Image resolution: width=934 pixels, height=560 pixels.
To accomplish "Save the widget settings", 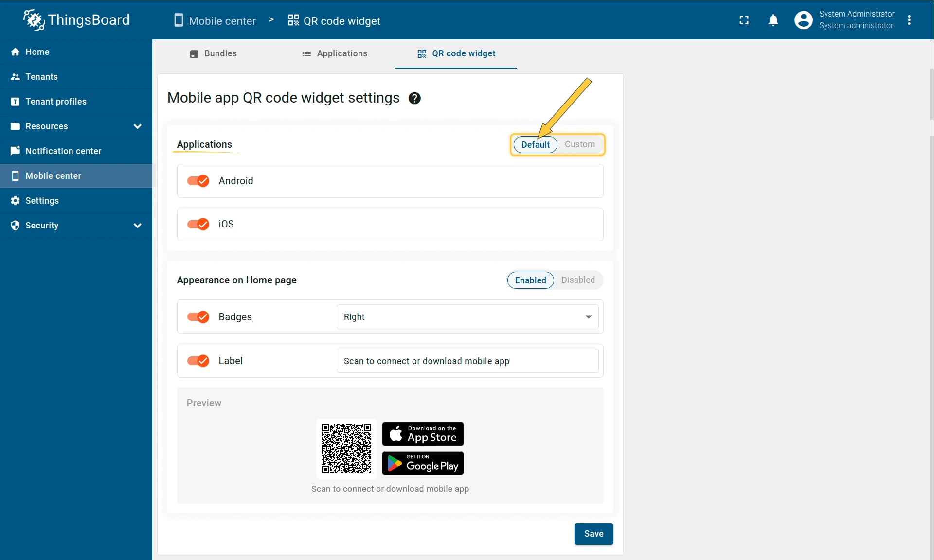I will coord(593,534).
